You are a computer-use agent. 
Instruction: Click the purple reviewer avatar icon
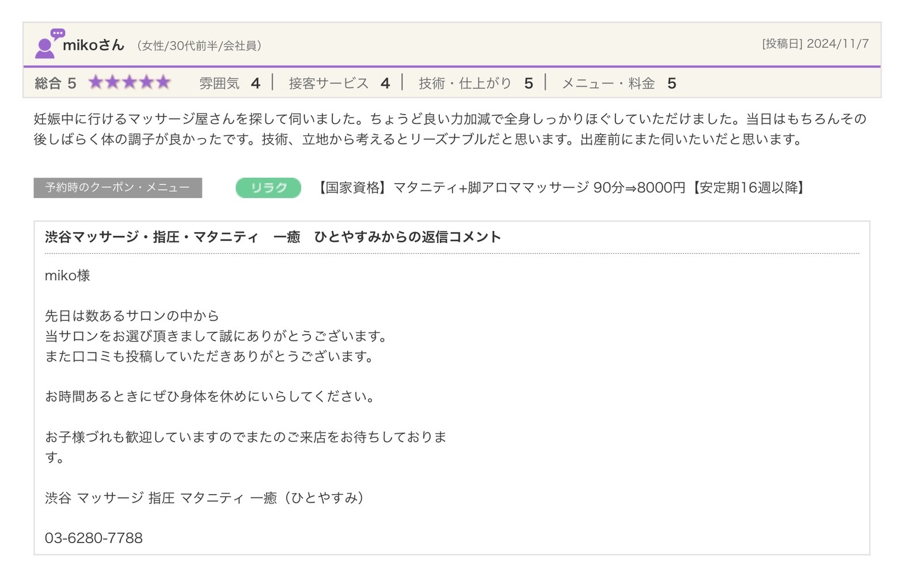[49, 43]
